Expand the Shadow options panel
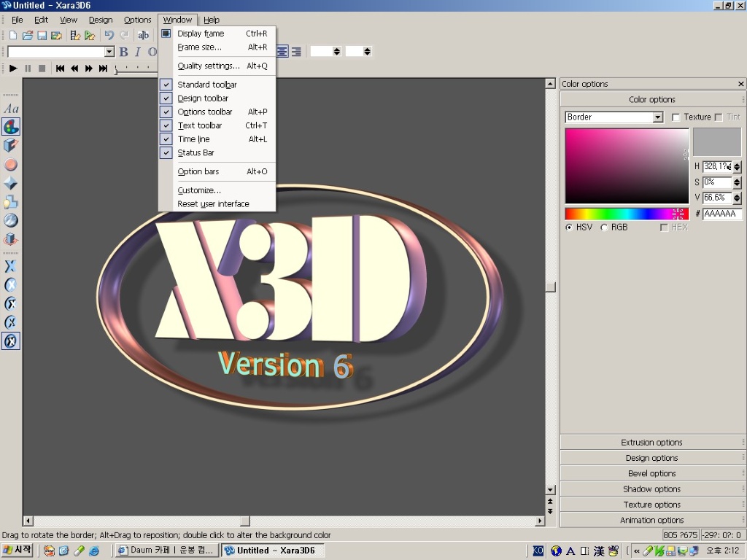The image size is (747, 560). [651, 489]
